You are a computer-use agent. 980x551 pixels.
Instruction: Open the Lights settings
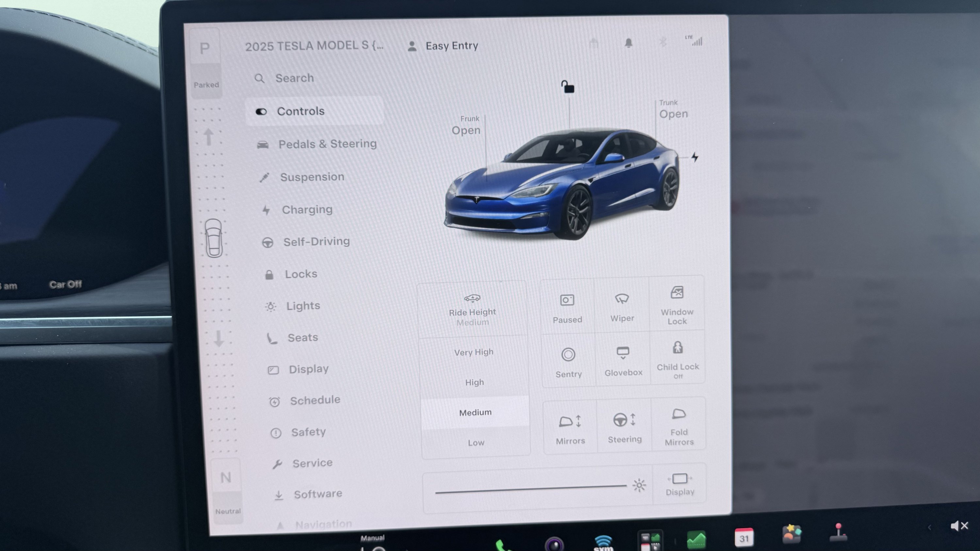tap(293, 306)
